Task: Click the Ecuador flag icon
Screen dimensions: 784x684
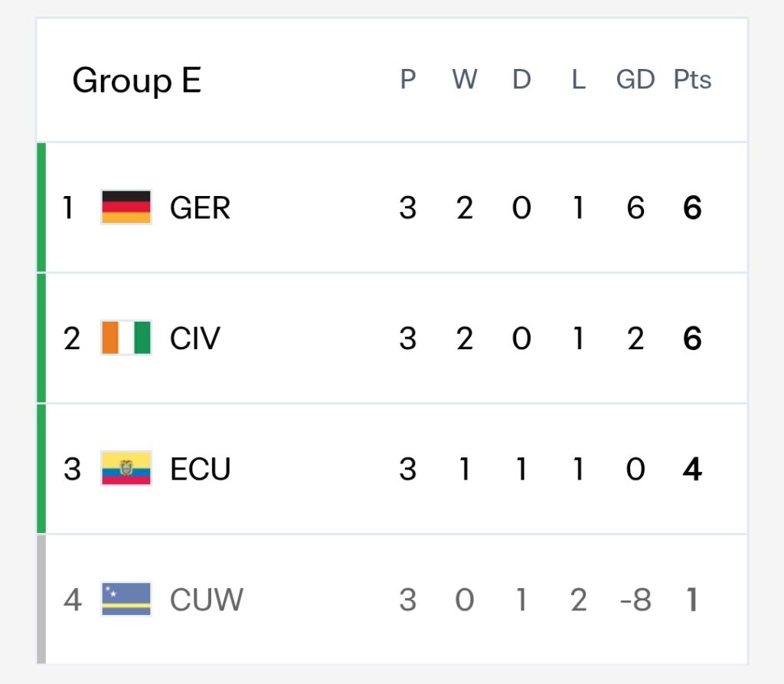Action: tap(126, 468)
